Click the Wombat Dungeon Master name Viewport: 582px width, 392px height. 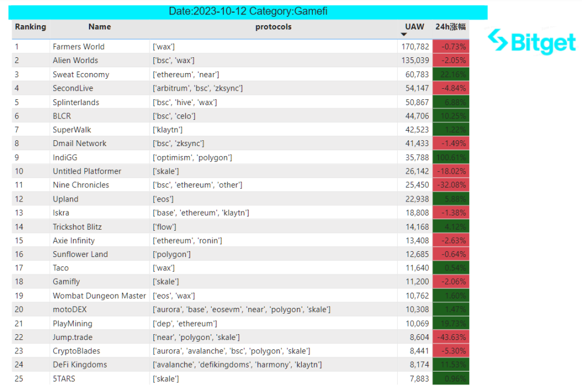[99, 296]
